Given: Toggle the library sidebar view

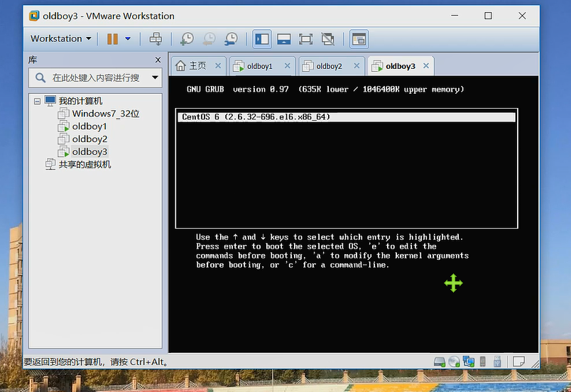Looking at the screenshot, I should click(x=262, y=39).
